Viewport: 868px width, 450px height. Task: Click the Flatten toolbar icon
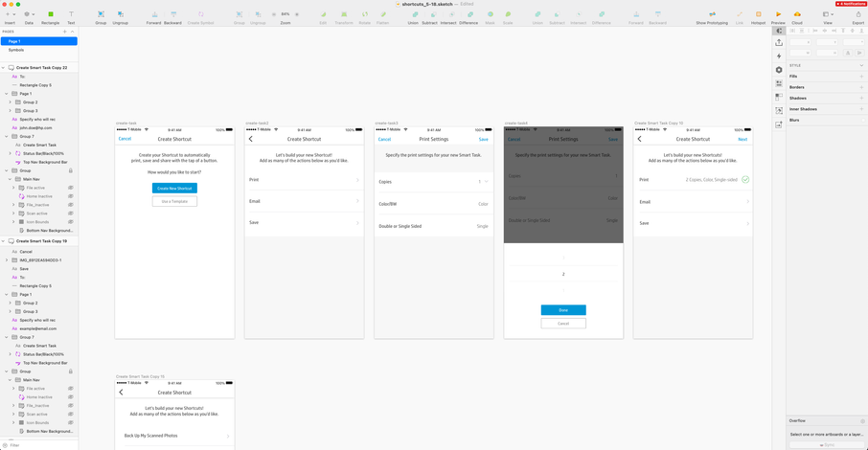[382, 15]
